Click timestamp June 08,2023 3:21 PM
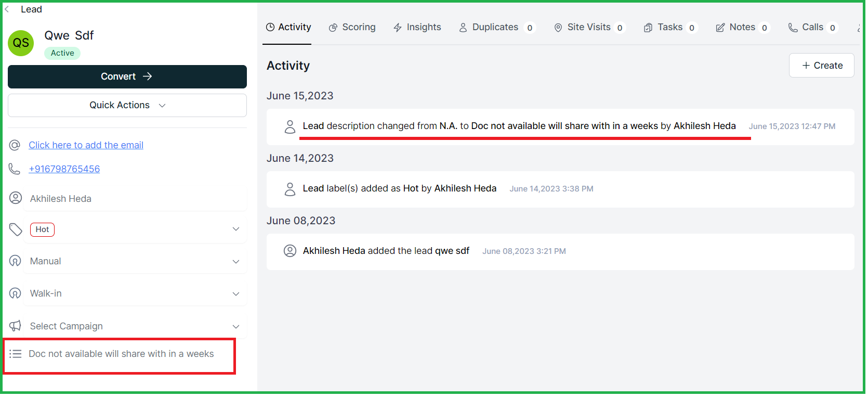868x397 pixels. pyautogui.click(x=524, y=251)
